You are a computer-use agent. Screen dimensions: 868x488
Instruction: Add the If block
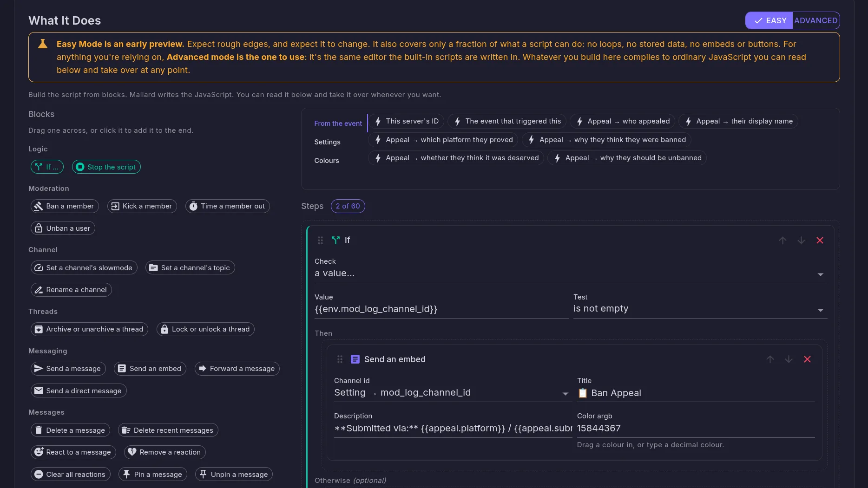pyautogui.click(x=47, y=167)
